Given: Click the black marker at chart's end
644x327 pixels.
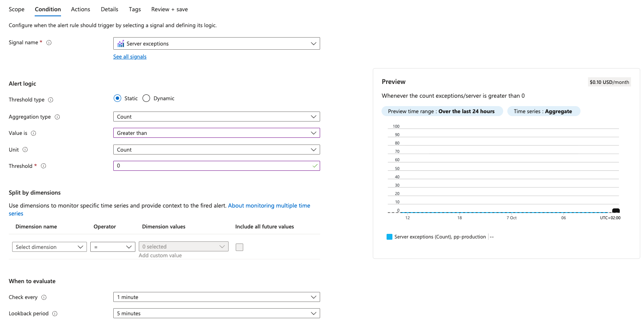Looking at the screenshot, I should pyautogui.click(x=616, y=211).
